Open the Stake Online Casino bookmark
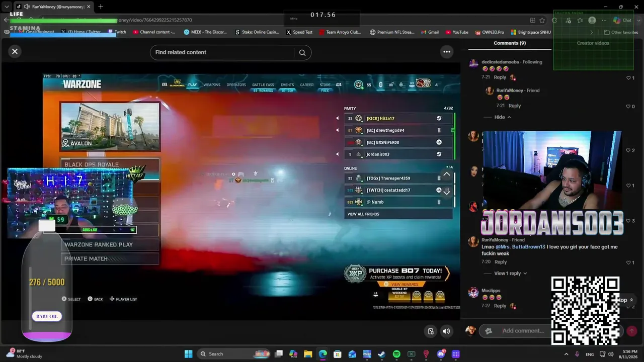 click(x=257, y=32)
